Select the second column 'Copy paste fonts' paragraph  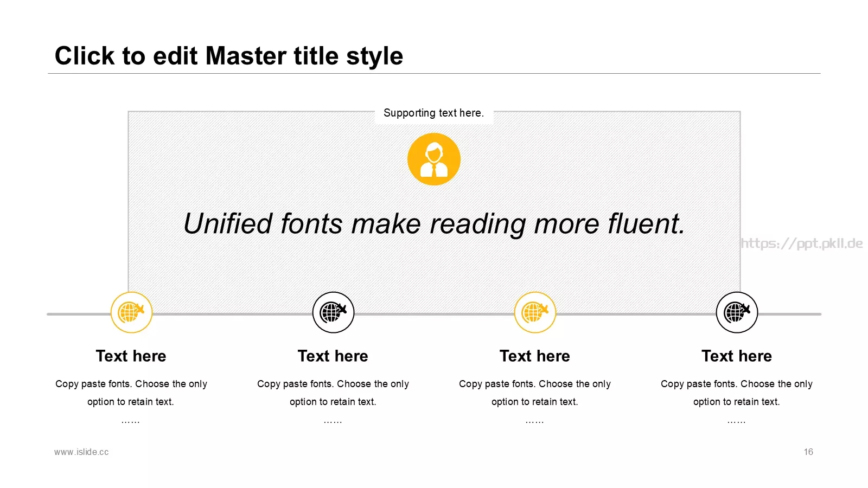pyautogui.click(x=333, y=401)
